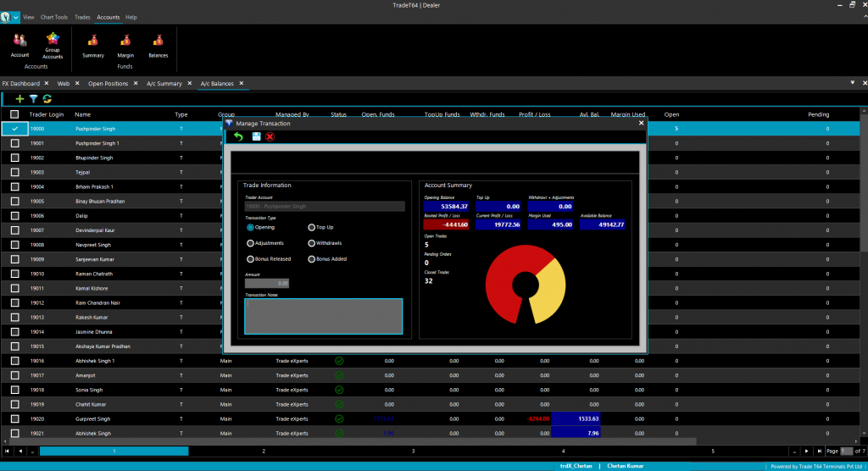This screenshot has height=471, width=868.
Task: Open the tab list dropdown arrow
Action: tap(852, 83)
